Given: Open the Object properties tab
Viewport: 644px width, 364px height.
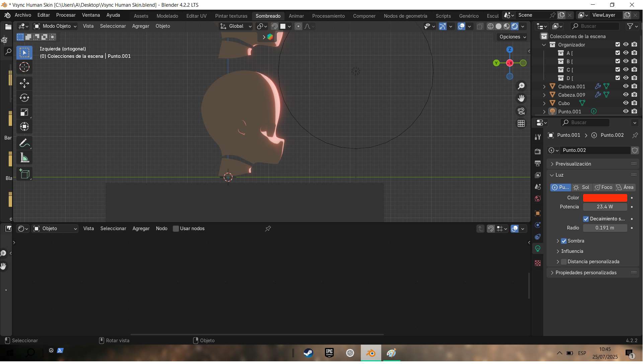Looking at the screenshot, I should pos(539,214).
